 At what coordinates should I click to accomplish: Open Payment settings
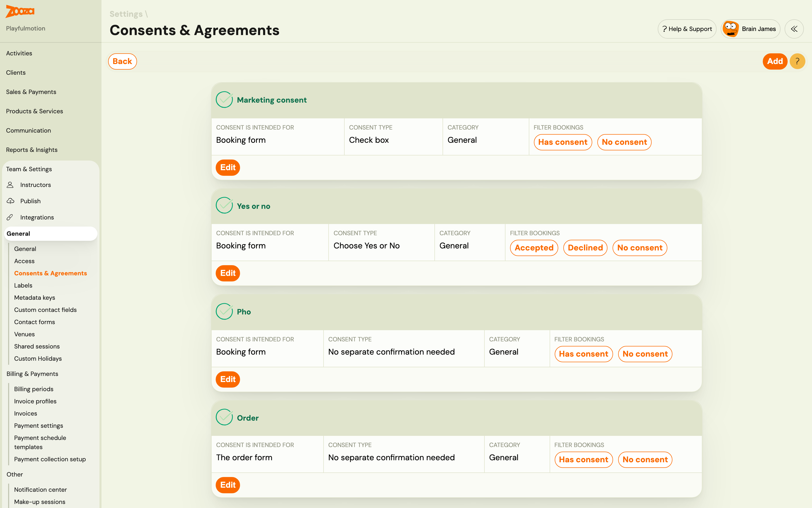(x=39, y=426)
